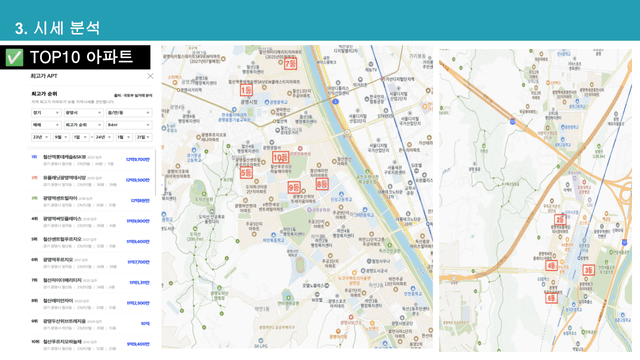
Task: Open the 최고가 순위 sort dropdown
Action: pyautogui.click(x=84, y=125)
